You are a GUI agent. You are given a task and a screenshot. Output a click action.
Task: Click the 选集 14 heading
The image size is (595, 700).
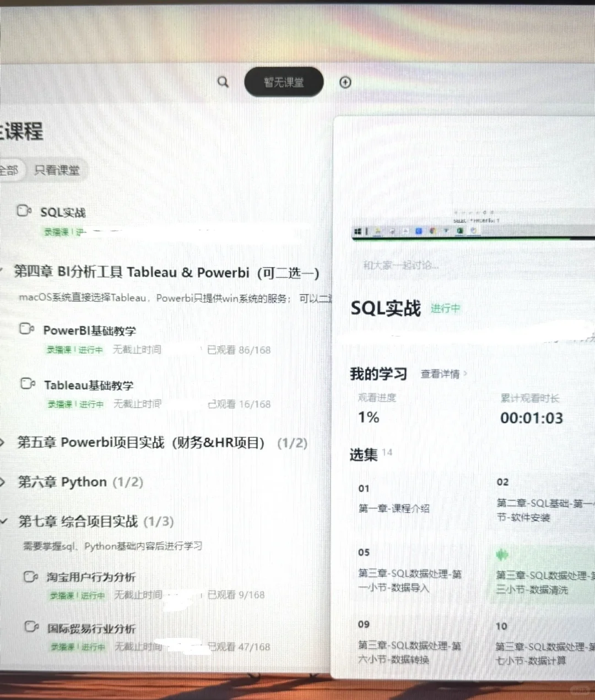371,454
